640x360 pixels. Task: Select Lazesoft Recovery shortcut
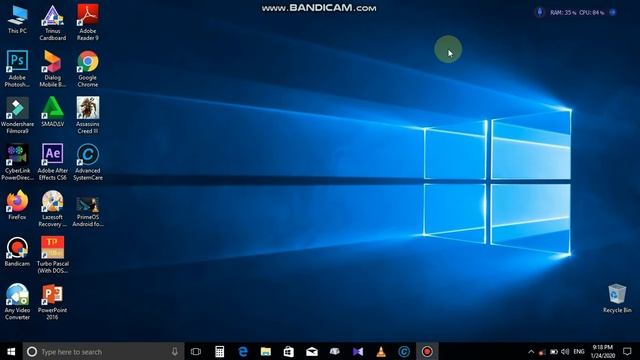[x=53, y=208]
